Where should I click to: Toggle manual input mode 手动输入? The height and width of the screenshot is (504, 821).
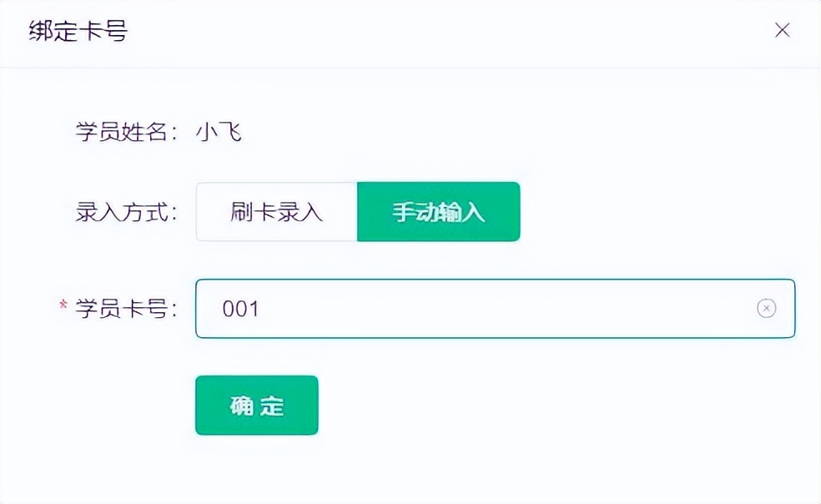click(438, 212)
